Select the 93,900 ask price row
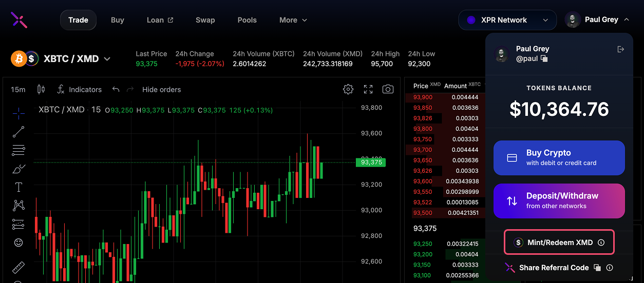Viewport: 644px width, 283px height. coord(444,97)
